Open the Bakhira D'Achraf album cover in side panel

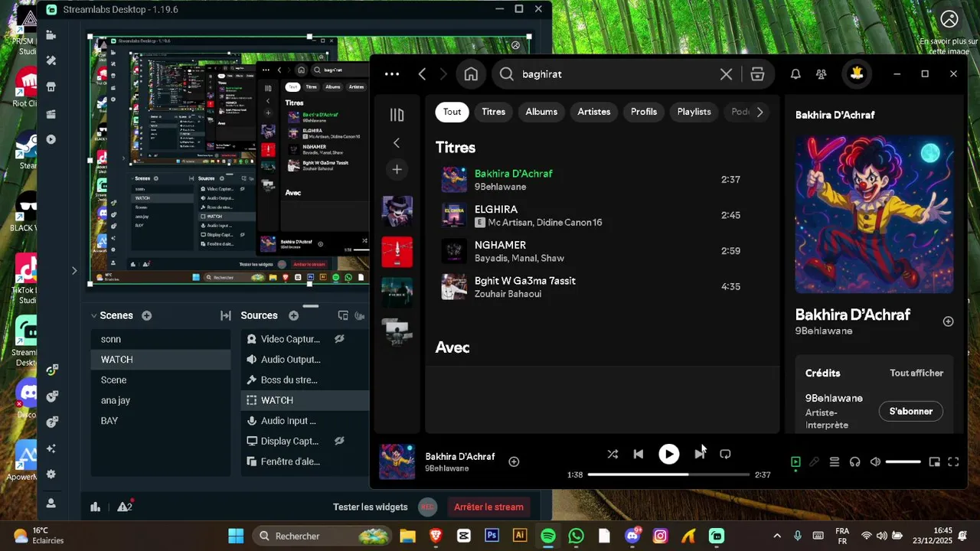point(874,214)
